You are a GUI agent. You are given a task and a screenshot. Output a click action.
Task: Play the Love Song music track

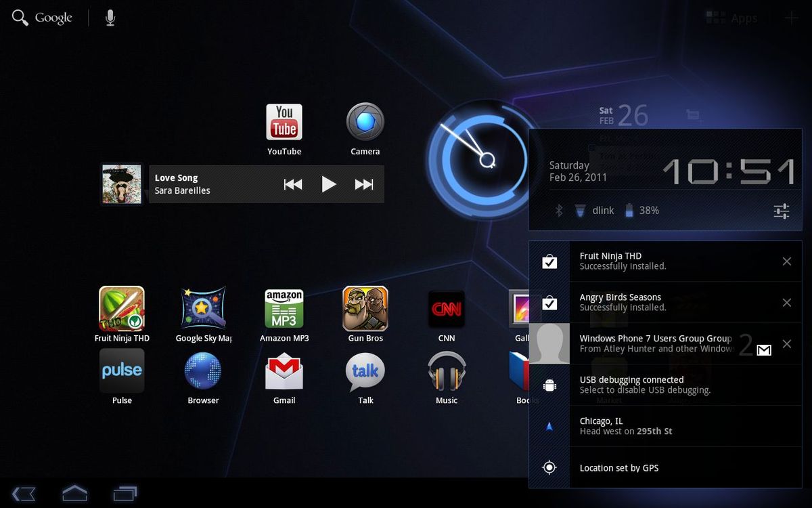[x=330, y=184]
